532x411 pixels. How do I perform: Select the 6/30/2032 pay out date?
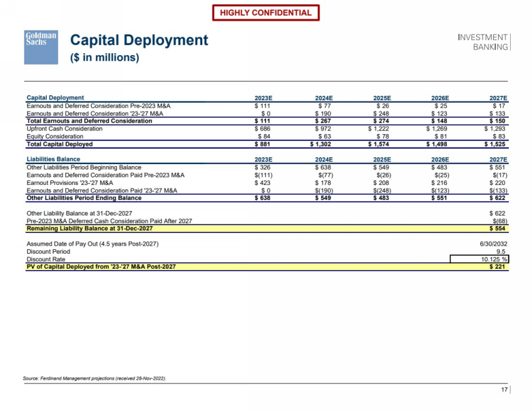click(493, 244)
